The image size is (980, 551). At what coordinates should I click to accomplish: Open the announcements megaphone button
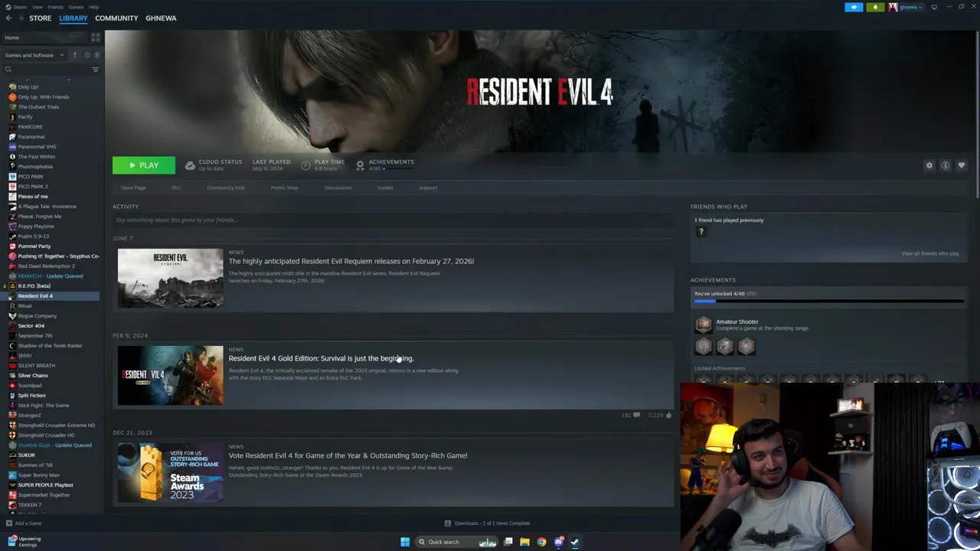pyautogui.click(x=854, y=7)
